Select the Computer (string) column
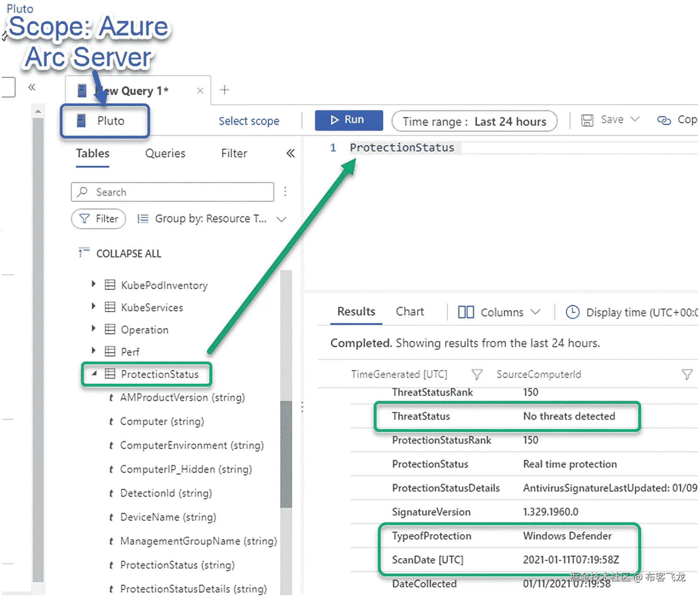This screenshot has width=700, height=597. [162, 421]
